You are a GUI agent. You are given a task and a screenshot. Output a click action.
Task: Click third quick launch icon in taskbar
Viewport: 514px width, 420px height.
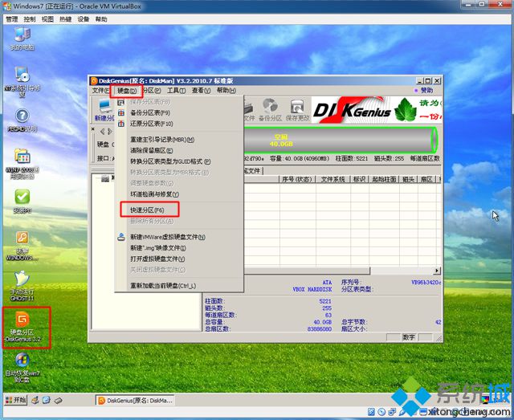point(58,401)
